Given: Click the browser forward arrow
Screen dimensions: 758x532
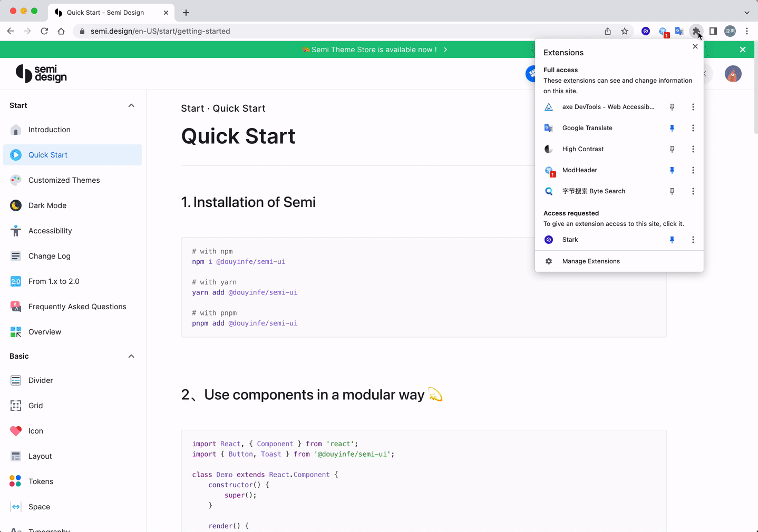Looking at the screenshot, I should coord(27,31).
